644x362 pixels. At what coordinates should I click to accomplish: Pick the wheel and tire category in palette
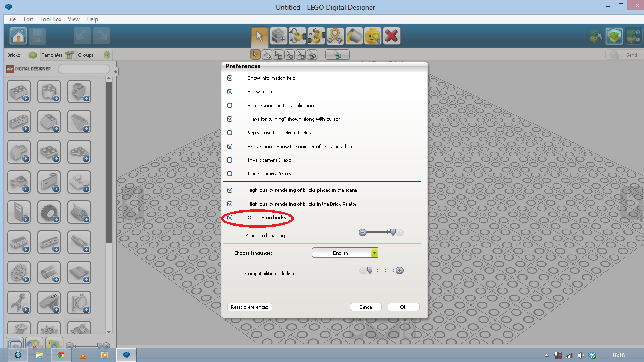[49, 212]
